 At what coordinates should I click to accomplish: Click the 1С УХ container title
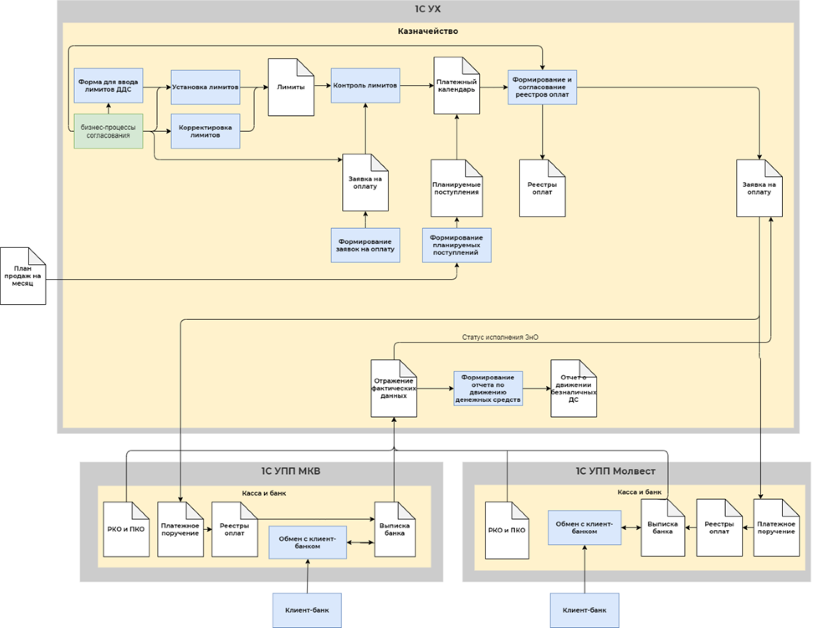point(428,9)
